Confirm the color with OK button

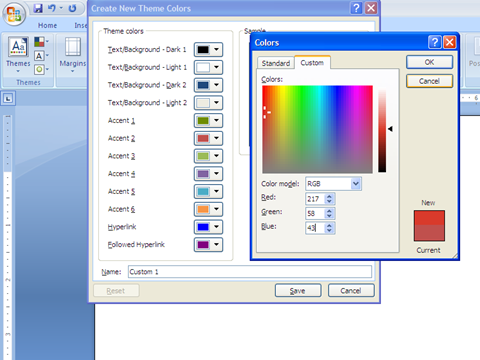pos(429,62)
